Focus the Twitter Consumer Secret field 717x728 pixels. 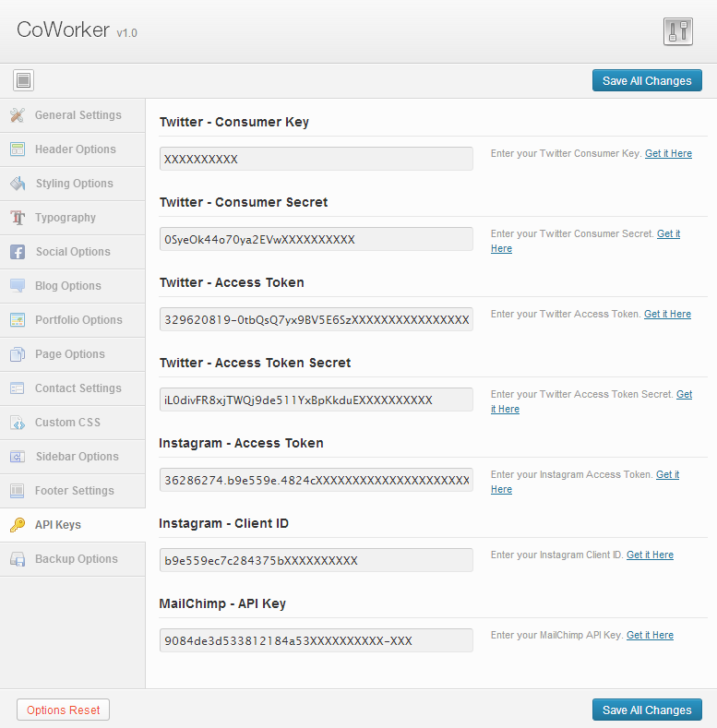point(317,239)
